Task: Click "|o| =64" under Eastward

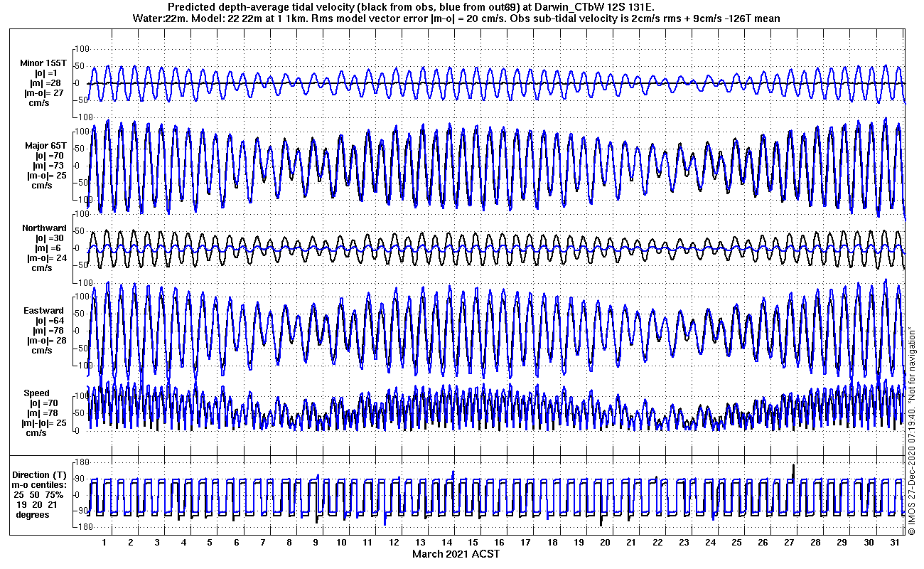Action: 48,321
